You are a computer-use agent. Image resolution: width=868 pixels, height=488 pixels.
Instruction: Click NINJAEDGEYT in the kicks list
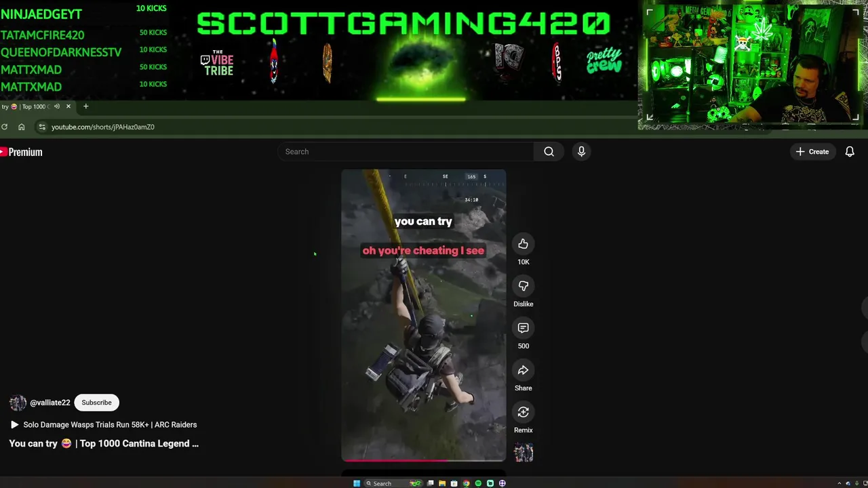coord(41,14)
